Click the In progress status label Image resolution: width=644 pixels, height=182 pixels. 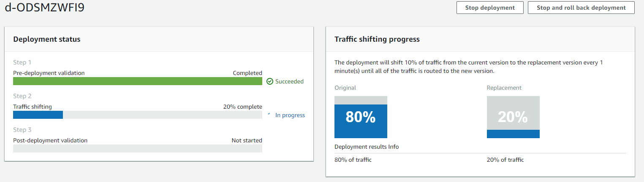tap(290, 115)
